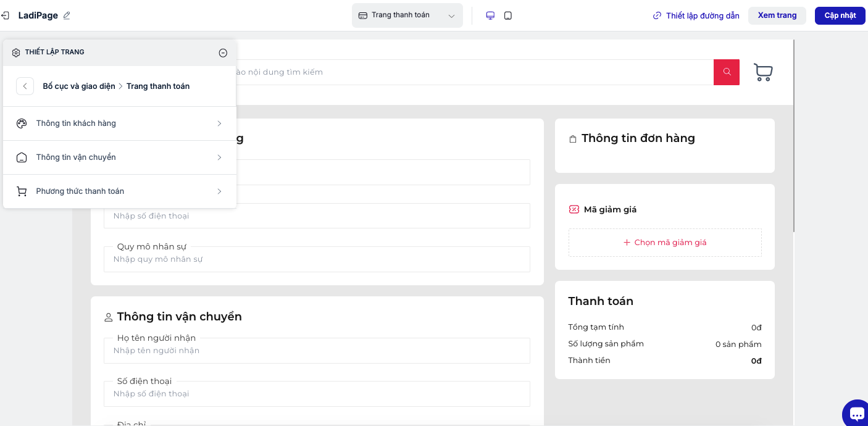This screenshot has height=426, width=868.
Task: Switch to desktop preview icon
Action: (x=490, y=15)
